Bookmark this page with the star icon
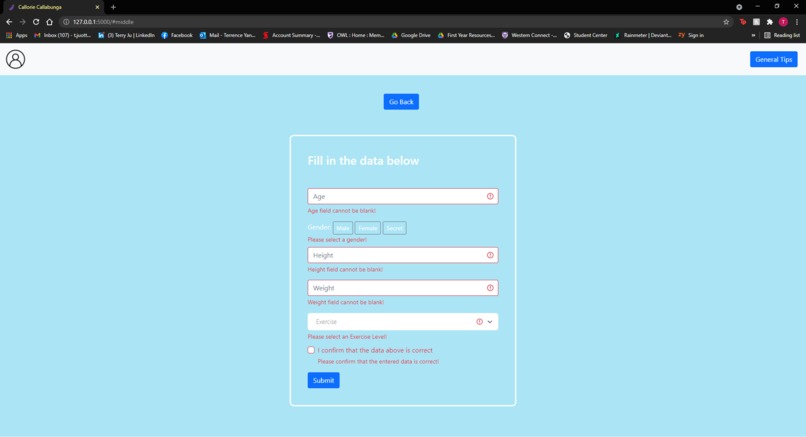 tap(726, 22)
